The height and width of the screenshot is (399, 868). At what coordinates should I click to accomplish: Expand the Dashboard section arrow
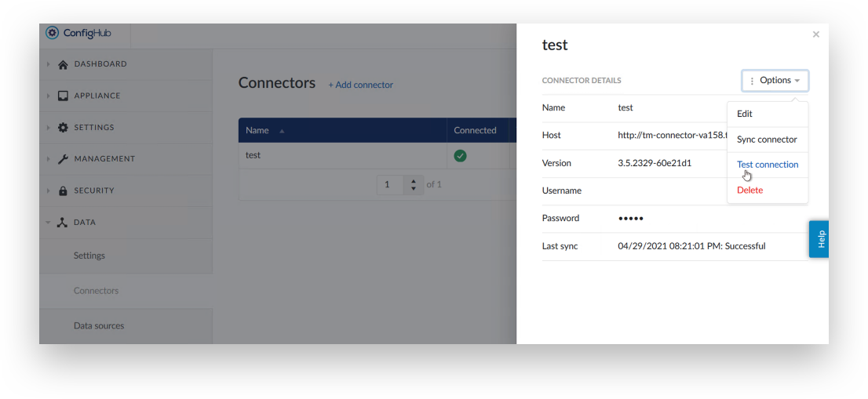pyautogui.click(x=48, y=64)
